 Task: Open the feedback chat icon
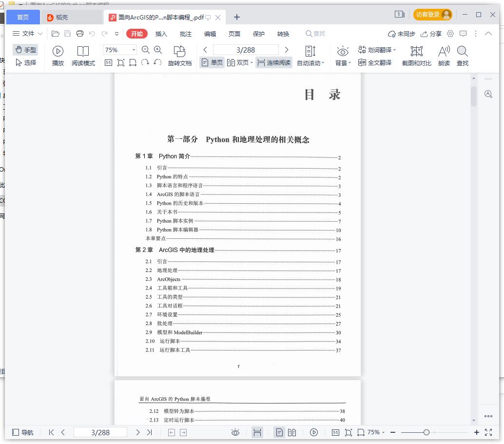[463, 34]
